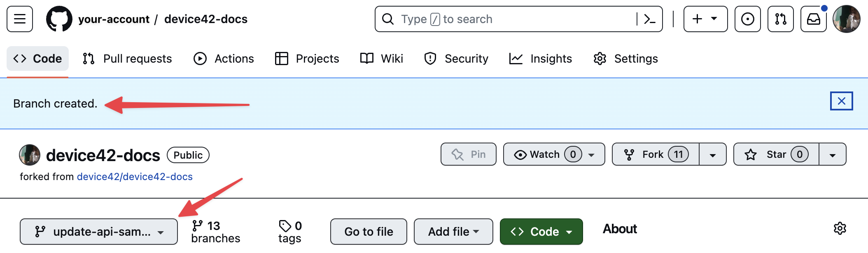Expand the update-api-sam... branch selector
The height and width of the screenshot is (253, 868).
point(99,232)
